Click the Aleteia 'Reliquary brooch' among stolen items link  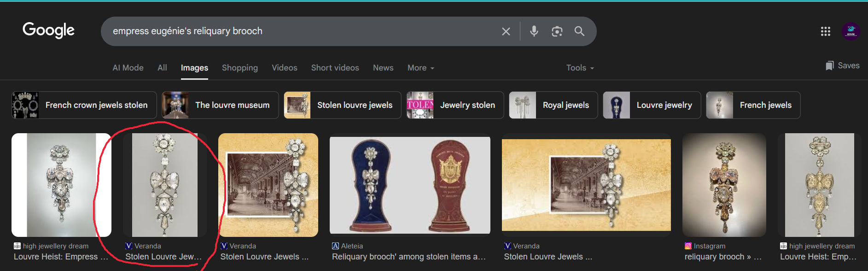(x=408, y=257)
